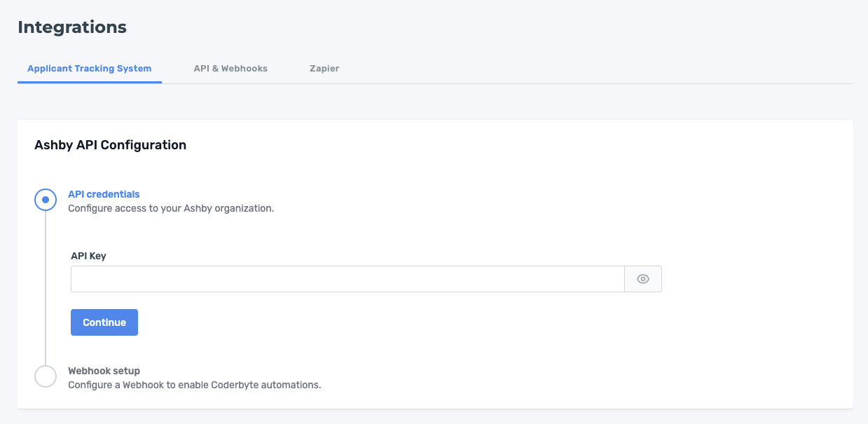
Task: Click the Webhook setup step title
Action: [104, 371]
